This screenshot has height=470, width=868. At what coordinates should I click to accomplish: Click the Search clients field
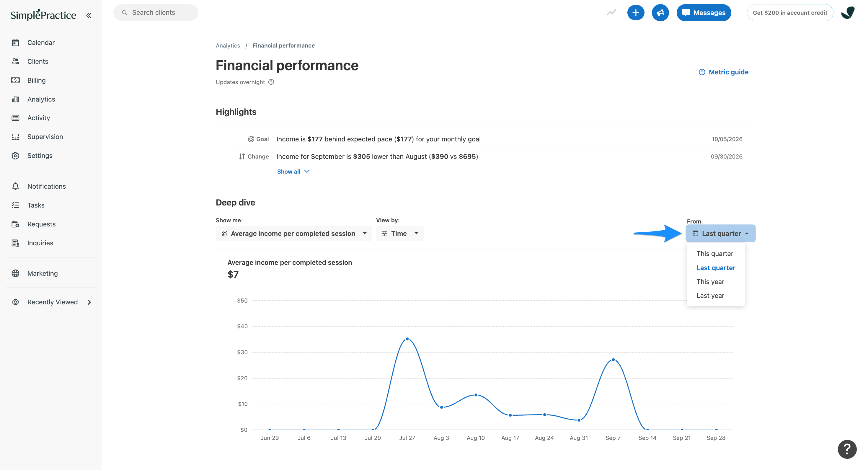156,12
